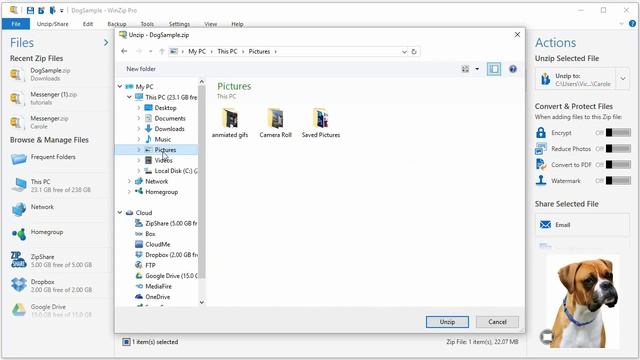This screenshot has width=640, height=360.
Task: Click the save icon in title bar
Action: 30,10
